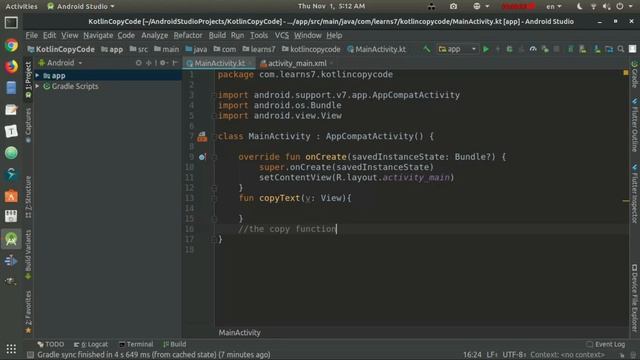Image resolution: width=640 pixels, height=360 pixels.
Task: Click Attach debugger to Android process icon
Action: (545, 49)
